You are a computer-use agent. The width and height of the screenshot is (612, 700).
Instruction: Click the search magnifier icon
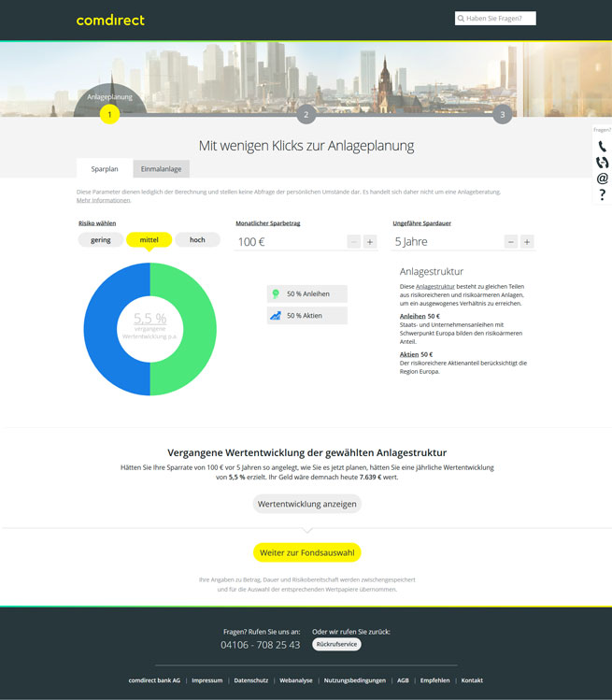[x=461, y=19]
